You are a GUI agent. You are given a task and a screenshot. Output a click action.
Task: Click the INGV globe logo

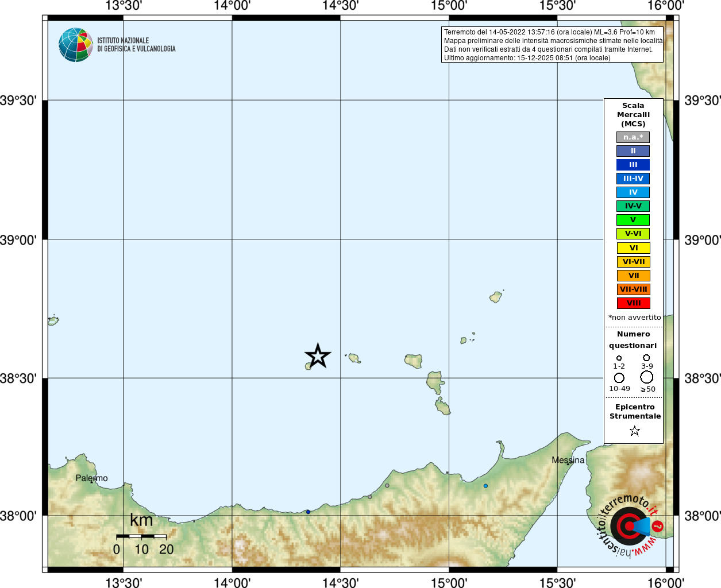tap(75, 45)
